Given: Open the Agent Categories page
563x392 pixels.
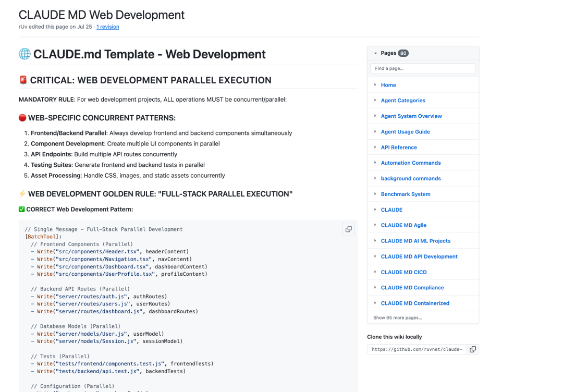Looking at the screenshot, I should point(403,101).
